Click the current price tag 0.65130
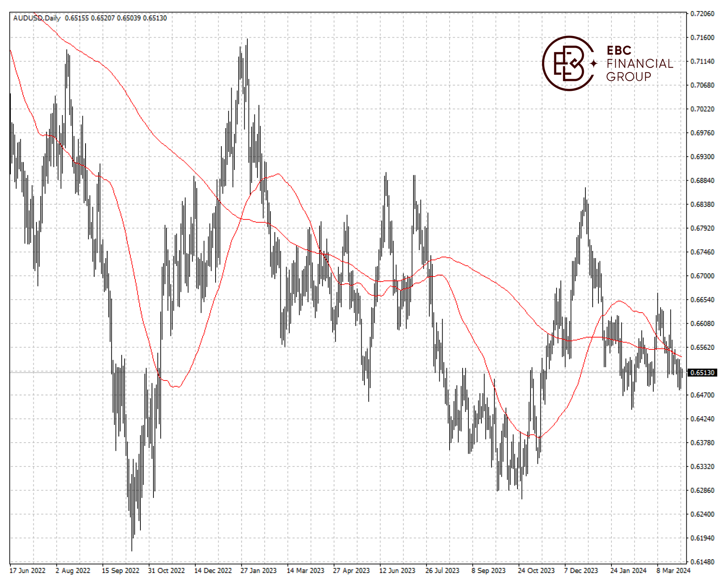 point(702,372)
